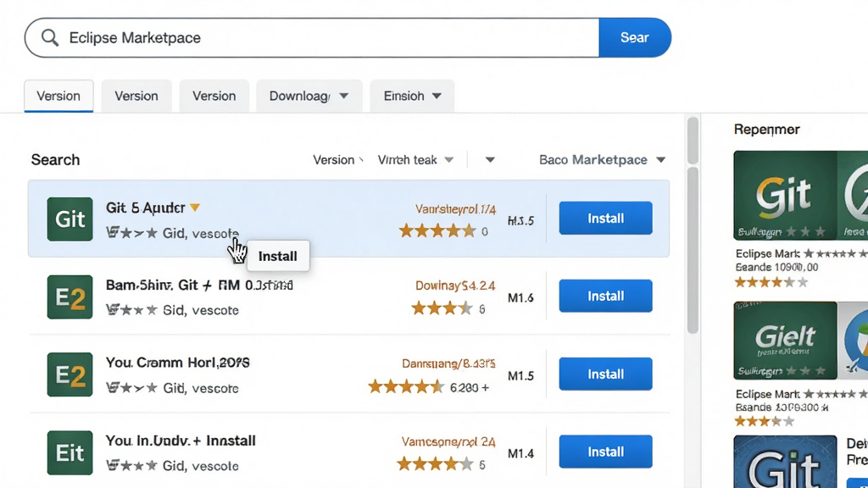Open the You. In.Undv. + Innstall title
This screenshot has height=488, width=868.
181,441
